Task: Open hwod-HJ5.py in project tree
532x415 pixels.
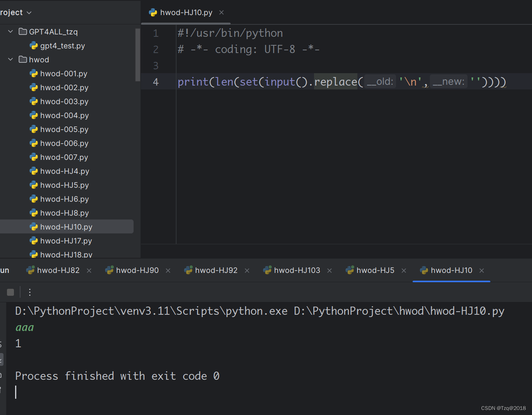Action: click(64, 185)
